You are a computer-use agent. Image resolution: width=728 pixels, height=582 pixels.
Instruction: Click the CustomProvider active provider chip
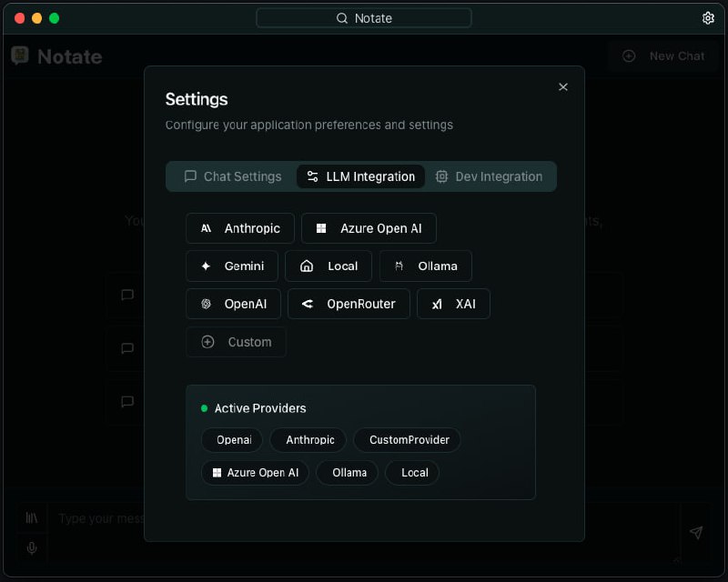[409, 440]
